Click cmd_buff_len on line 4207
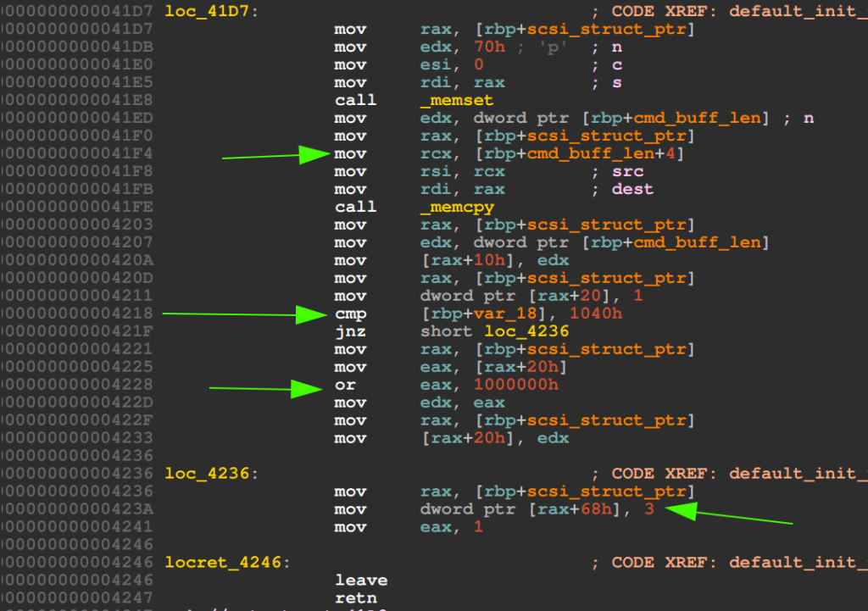The height and width of the screenshot is (611, 868). [x=698, y=242]
